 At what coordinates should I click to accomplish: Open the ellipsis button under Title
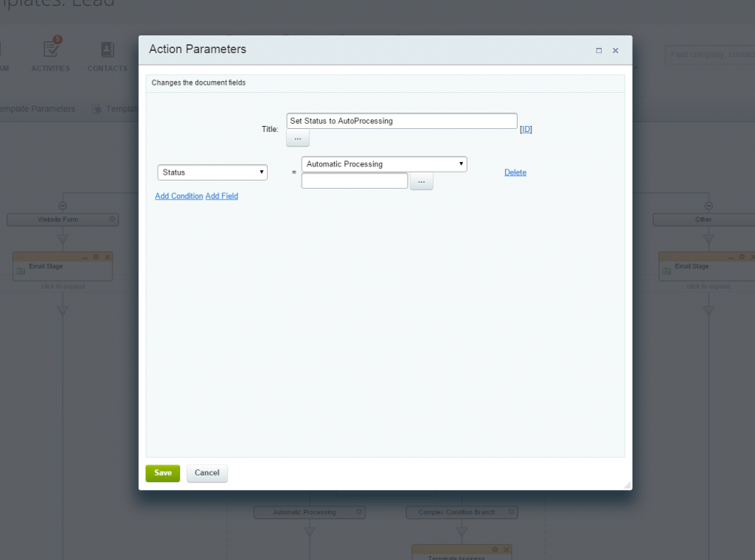coord(298,139)
